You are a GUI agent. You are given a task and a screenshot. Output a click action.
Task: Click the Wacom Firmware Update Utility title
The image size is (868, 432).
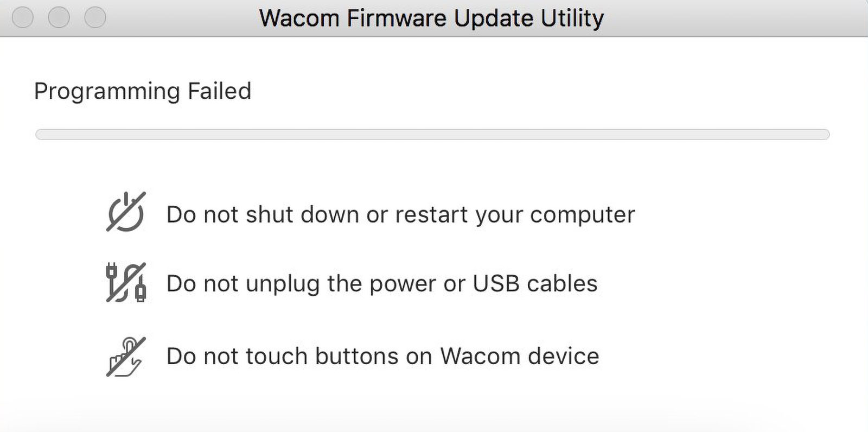[x=431, y=18]
